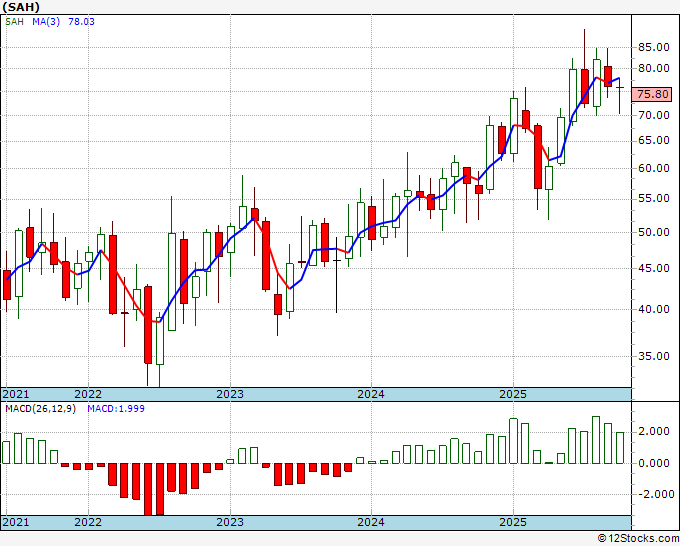The image size is (680, 546).
Task: Open the 12Stocks.com copyright link
Action: (638, 539)
